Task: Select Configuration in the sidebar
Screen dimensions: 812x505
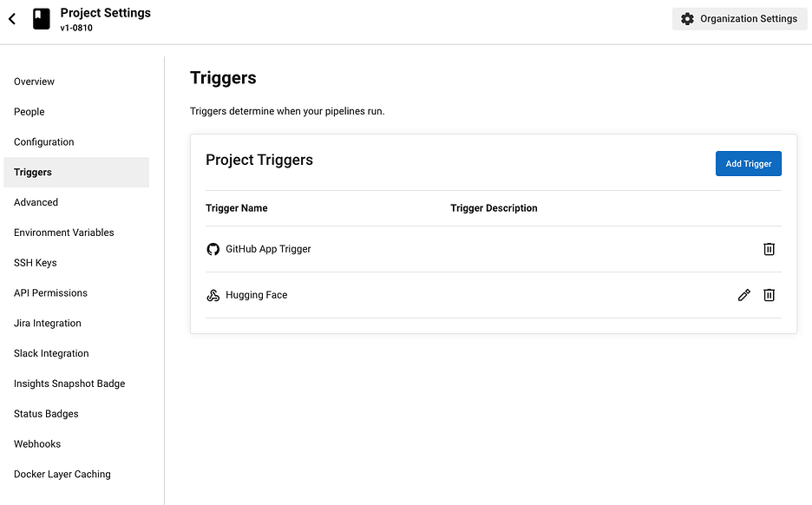Action: tap(44, 142)
